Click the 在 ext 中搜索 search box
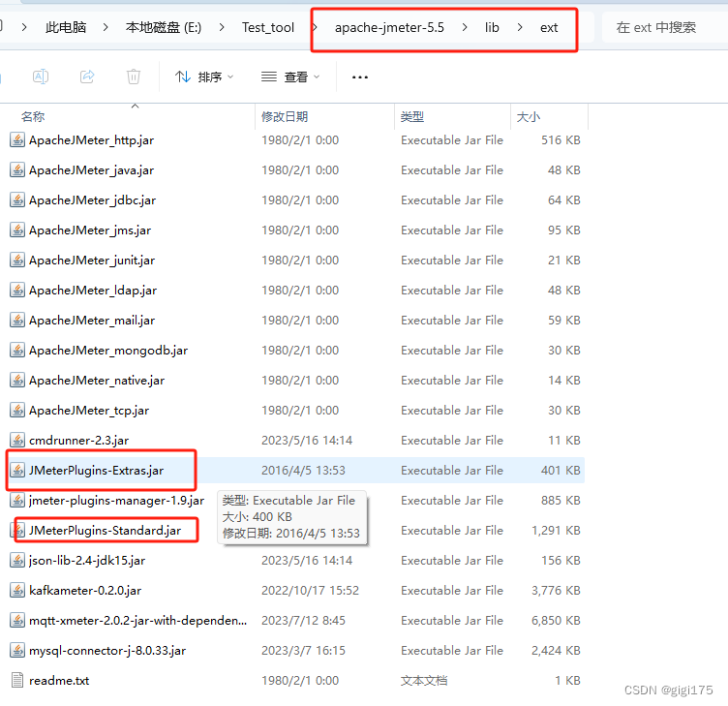The image size is (728, 706). pyautogui.click(x=664, y=28)
